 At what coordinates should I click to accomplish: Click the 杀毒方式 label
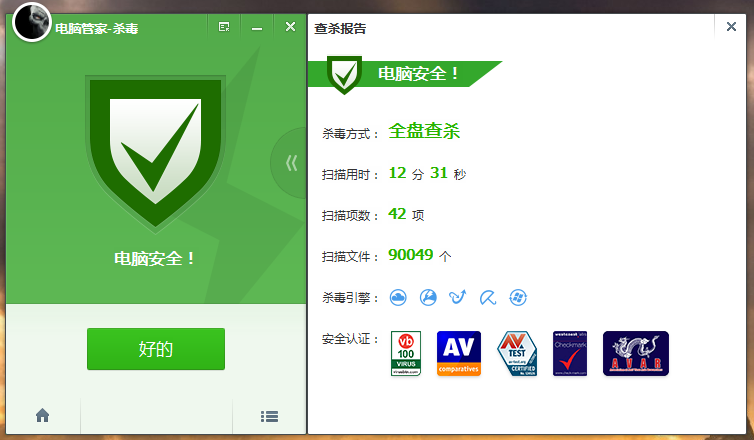[351, 134]
